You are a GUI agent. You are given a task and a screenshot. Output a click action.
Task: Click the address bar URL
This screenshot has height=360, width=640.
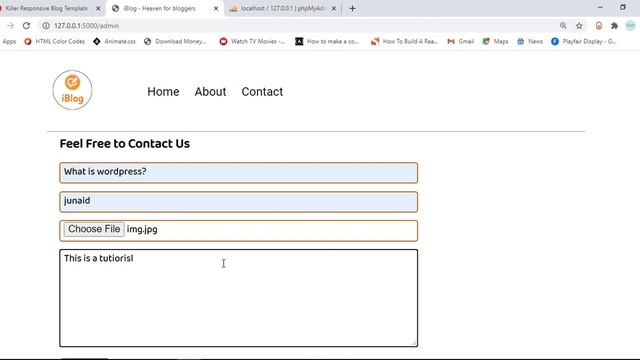[x=87, y=26]
